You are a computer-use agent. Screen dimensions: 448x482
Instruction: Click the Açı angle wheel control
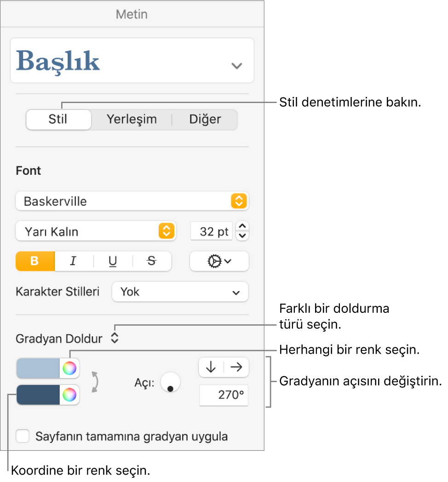170,382
